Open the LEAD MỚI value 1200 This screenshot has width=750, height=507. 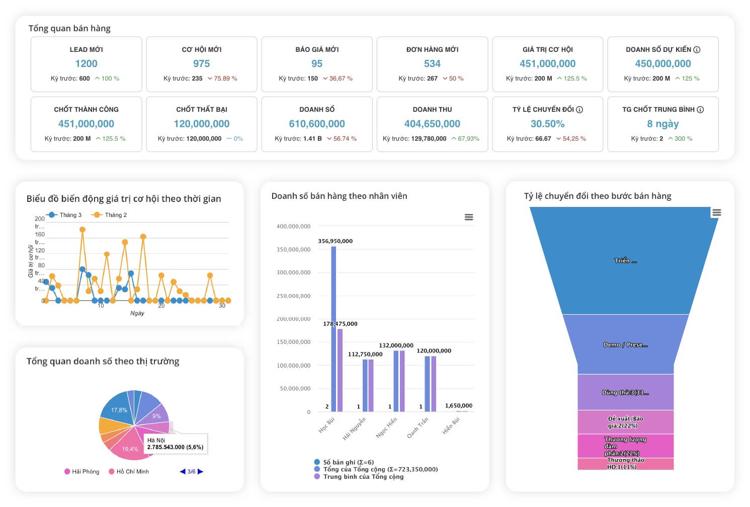click(86, 64)
